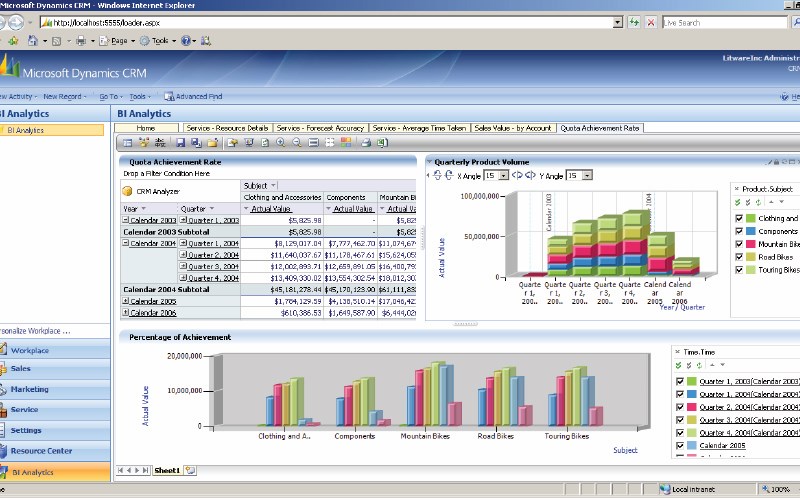Go to the Sales navigation section
This screenshot has height=500, width=800.
[55, 368]
